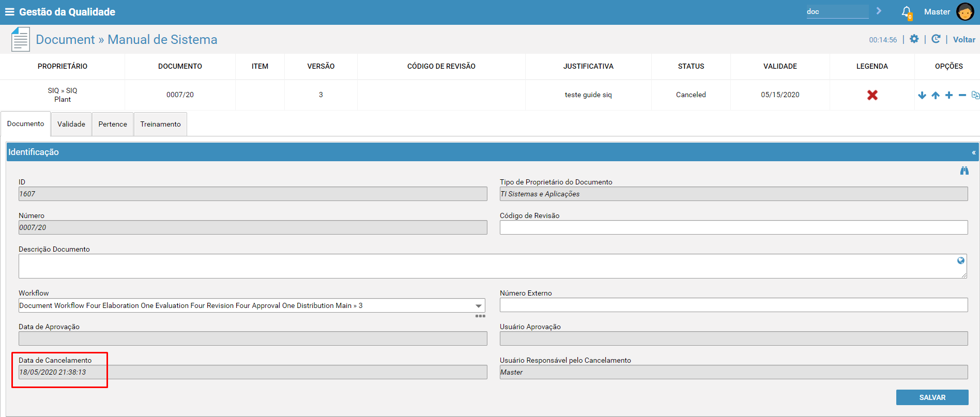Screen dimensions: 980x417
Task: Click the Usuário Aprovação field
Action: pos(734,338)
